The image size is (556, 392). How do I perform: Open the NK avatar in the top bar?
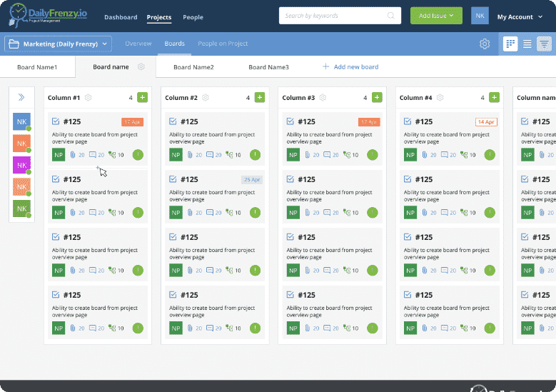pos(480,16)
